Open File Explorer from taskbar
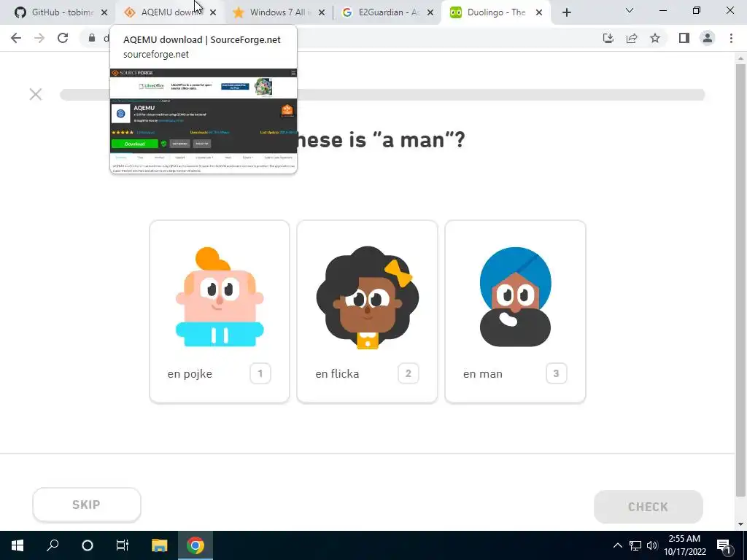The width and height of the screenshot is (747, 560). pyautogui.click(x=160, y=545)
